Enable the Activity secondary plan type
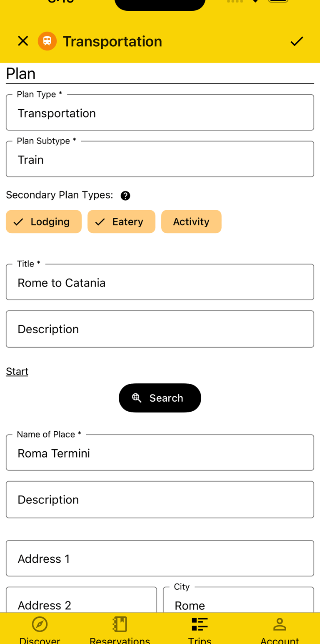This screenshot has height=644, width=320. pos(191,221)
